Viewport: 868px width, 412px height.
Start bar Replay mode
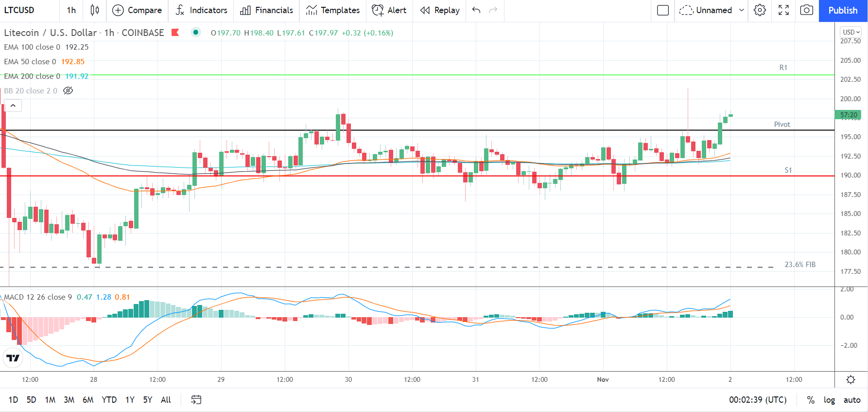click(x=440, y=10)
